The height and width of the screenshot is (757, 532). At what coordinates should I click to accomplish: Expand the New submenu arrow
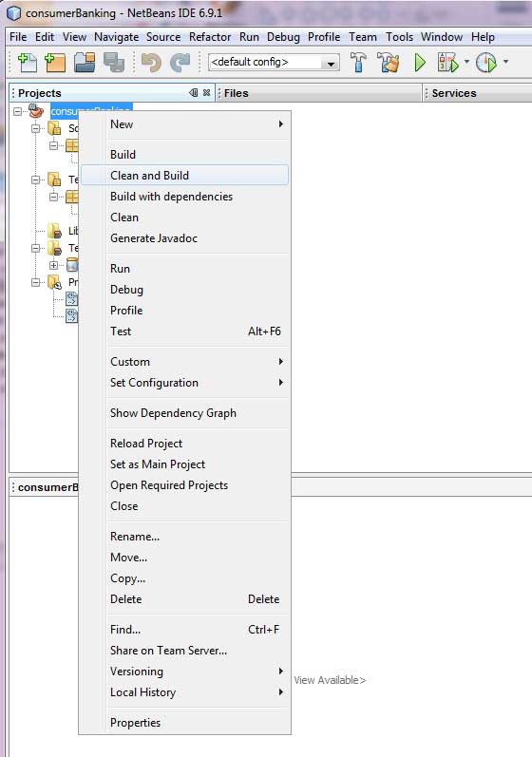click(280, 124)
